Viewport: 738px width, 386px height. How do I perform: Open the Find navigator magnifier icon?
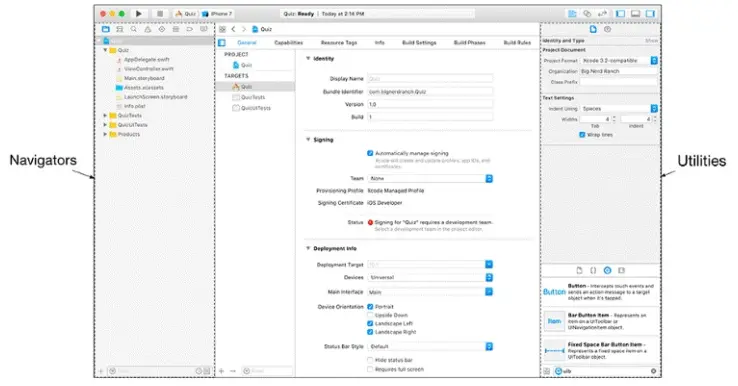click(134, 29)
